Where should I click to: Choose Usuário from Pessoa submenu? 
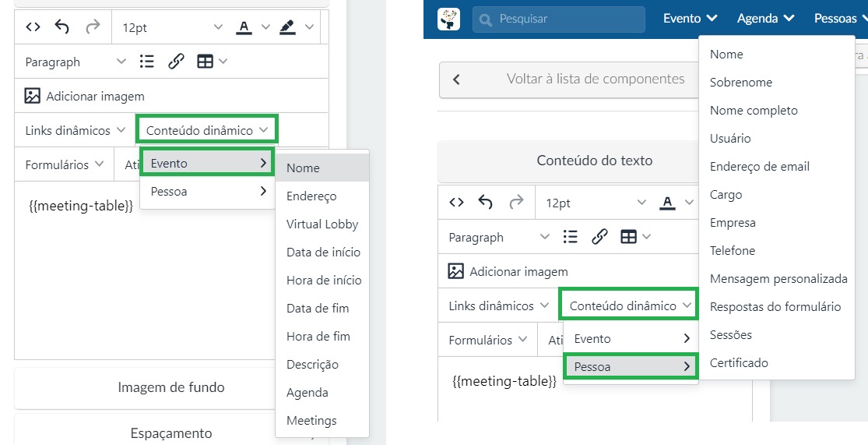[777, 138]
